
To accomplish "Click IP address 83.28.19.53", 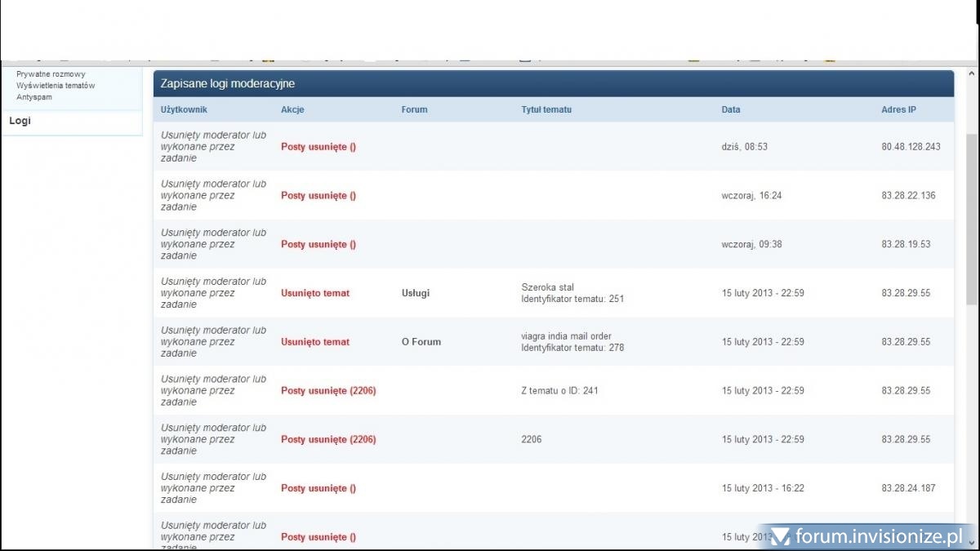I will pyautogui.click(x=906, y=244).
